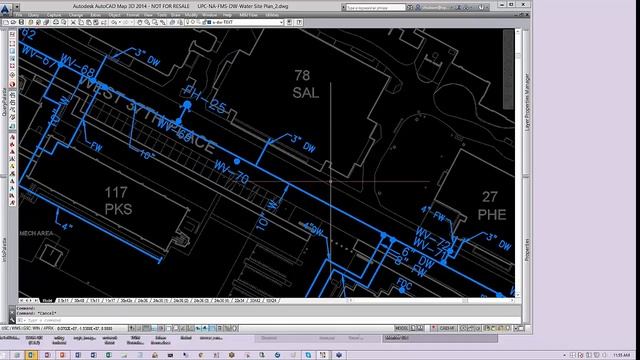Open the Window menu
The height and width of the screenshot is (360, 640).
tap(209, 15)
